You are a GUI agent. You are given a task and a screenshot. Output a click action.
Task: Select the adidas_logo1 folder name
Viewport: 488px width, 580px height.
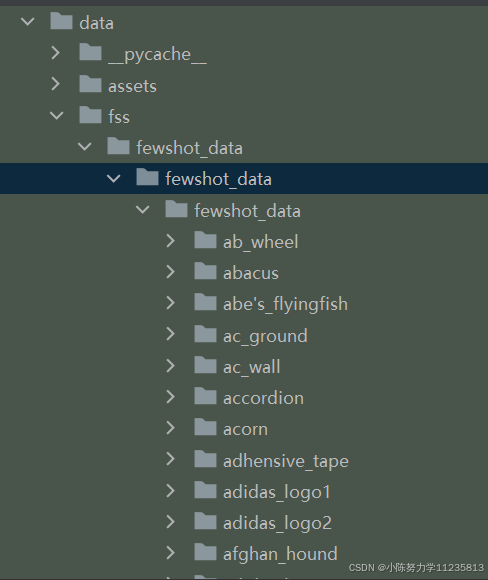click(277, 493)
